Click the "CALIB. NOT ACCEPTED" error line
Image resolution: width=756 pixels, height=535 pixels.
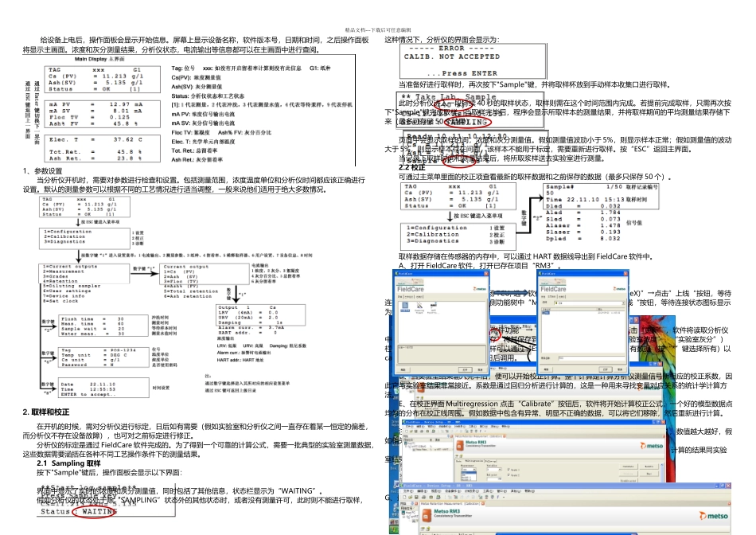pyautogui.click(x=452, y=57)
